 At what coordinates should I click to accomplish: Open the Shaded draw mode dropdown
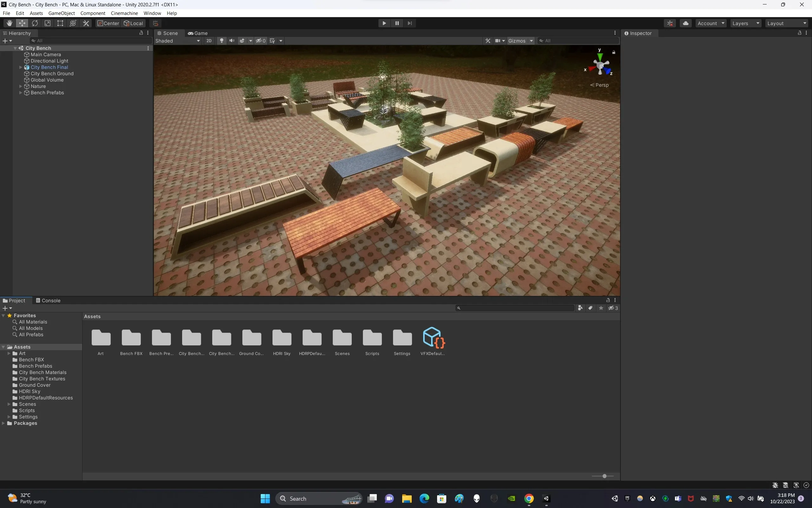pos(178,41)
